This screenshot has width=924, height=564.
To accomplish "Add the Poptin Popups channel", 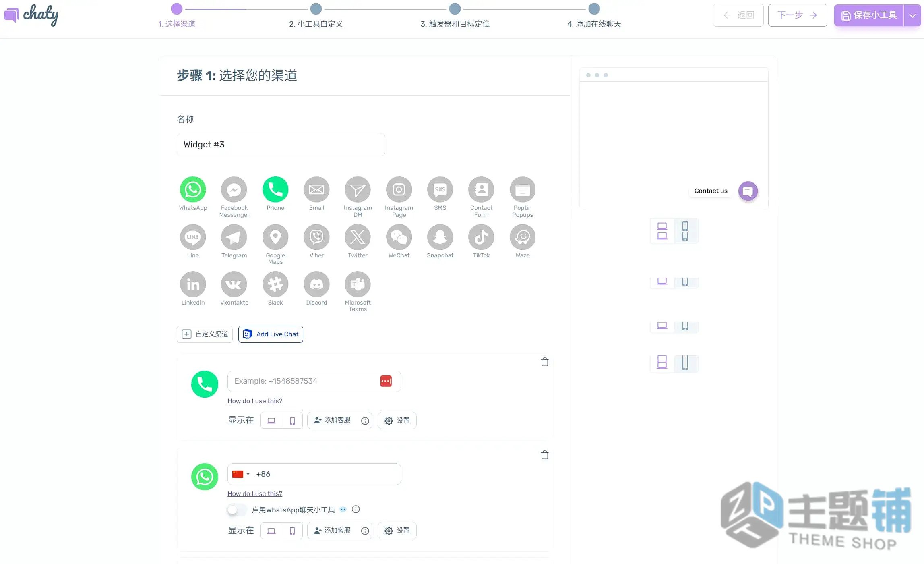I will click(523, 189).
